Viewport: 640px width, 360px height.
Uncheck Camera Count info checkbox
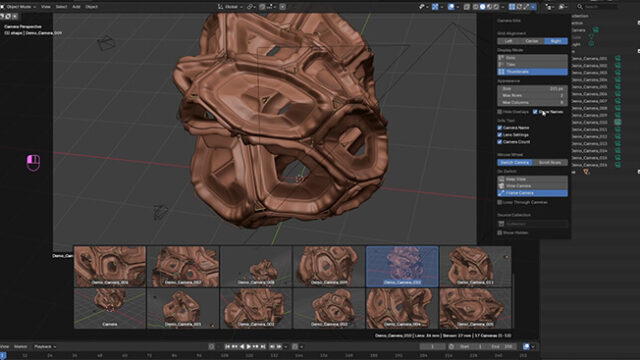pyautogui.click(x=500, y=142)
